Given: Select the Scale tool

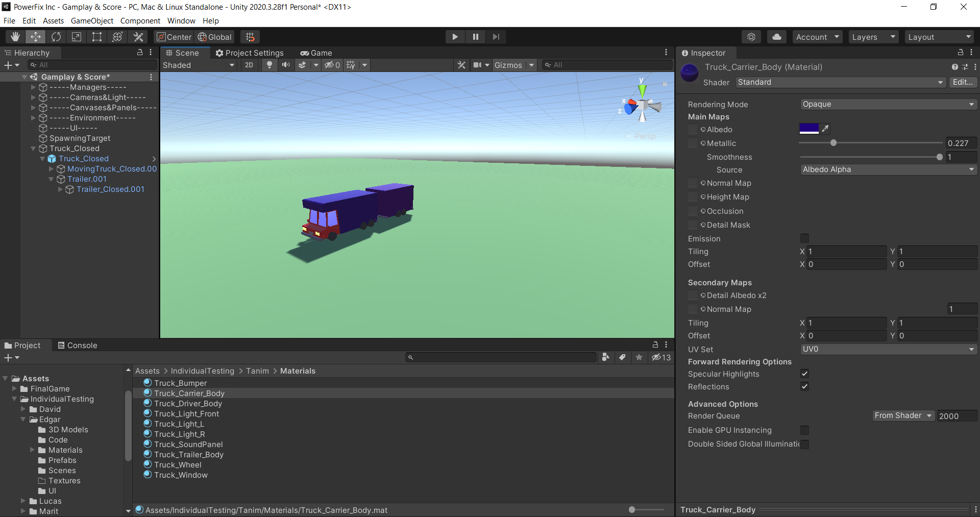Looking at the screenshot, I should (77, 37).
